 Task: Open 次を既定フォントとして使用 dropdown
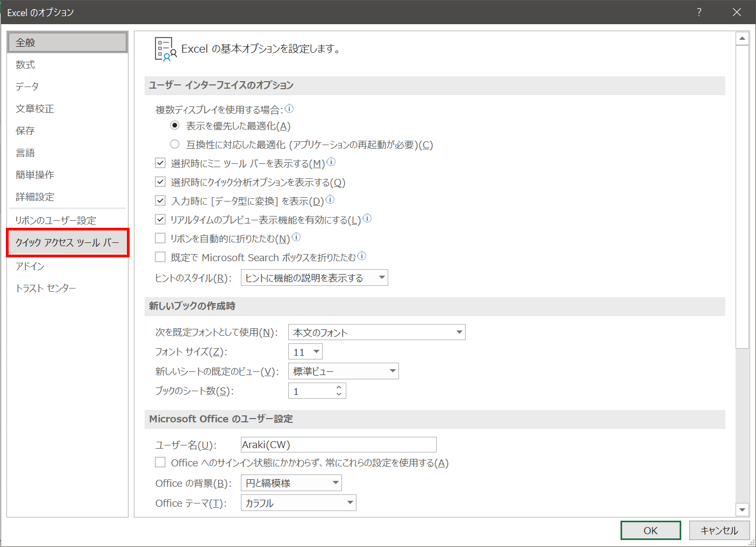pos(377,332)
